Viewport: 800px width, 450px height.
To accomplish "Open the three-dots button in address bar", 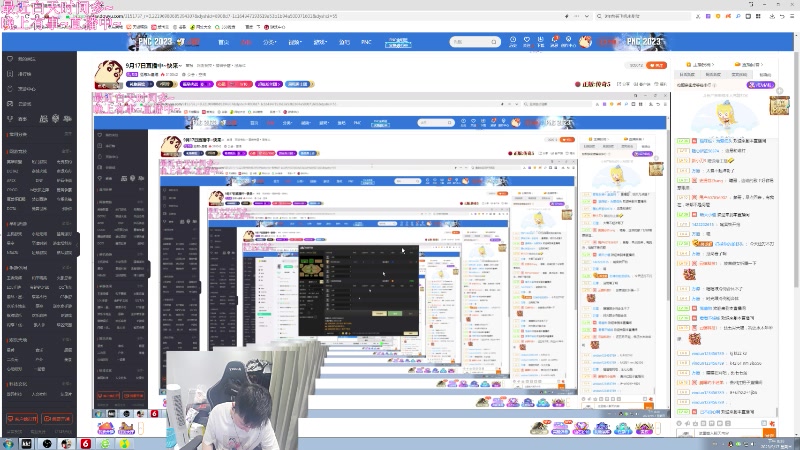I will tap(577, 16).
